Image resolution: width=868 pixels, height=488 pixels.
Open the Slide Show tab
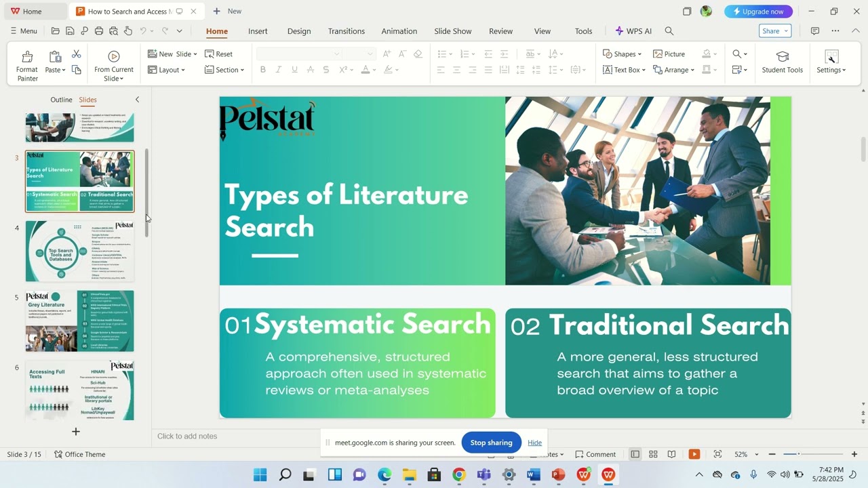(453, 31)
